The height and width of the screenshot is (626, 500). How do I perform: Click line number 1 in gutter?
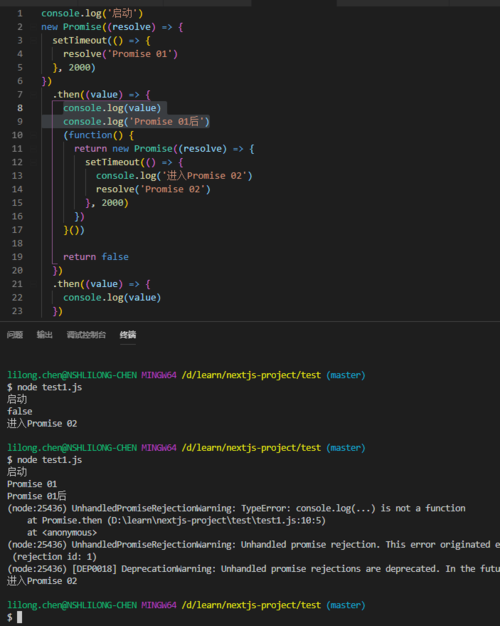pyautogui.click(x=20, y=13)
